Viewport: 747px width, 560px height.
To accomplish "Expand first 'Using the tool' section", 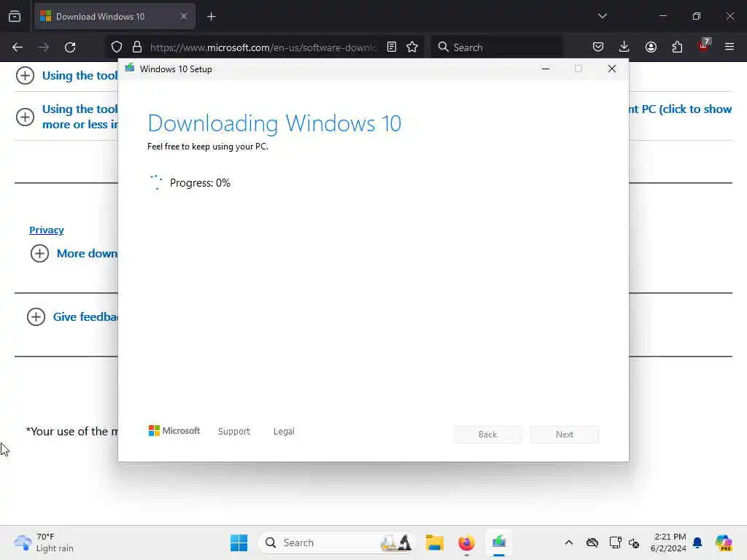I will 25,76.
